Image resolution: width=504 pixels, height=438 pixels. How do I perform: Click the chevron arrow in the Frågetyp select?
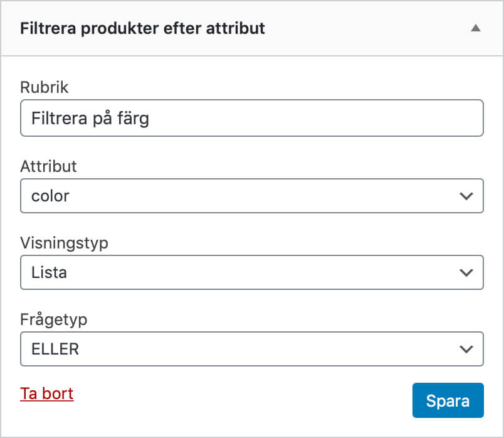point(466,349)
